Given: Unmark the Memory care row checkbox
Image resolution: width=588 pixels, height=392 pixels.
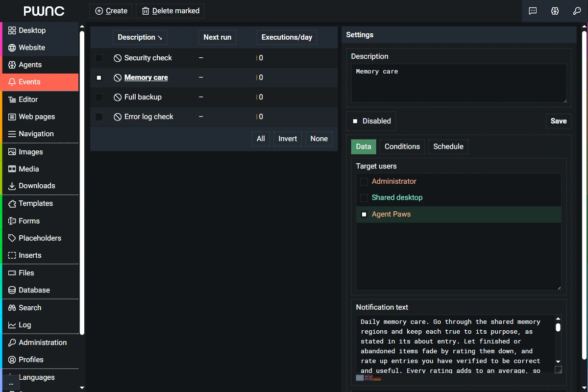Looking at the screenshot, I should (99, 77).
